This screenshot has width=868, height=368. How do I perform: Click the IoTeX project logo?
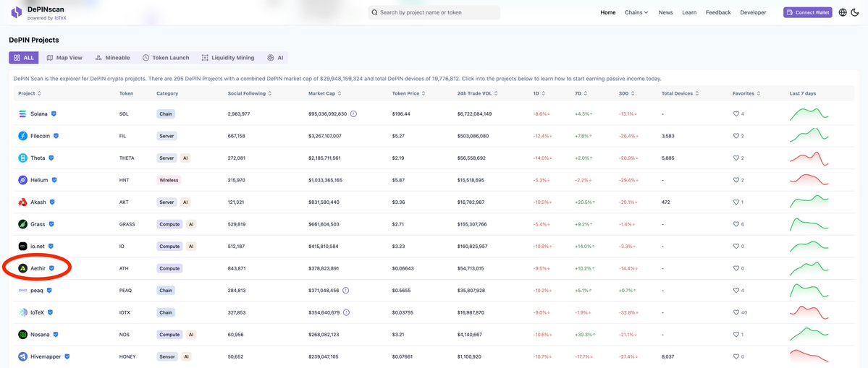pyautogui.click(x=22, y=312)
